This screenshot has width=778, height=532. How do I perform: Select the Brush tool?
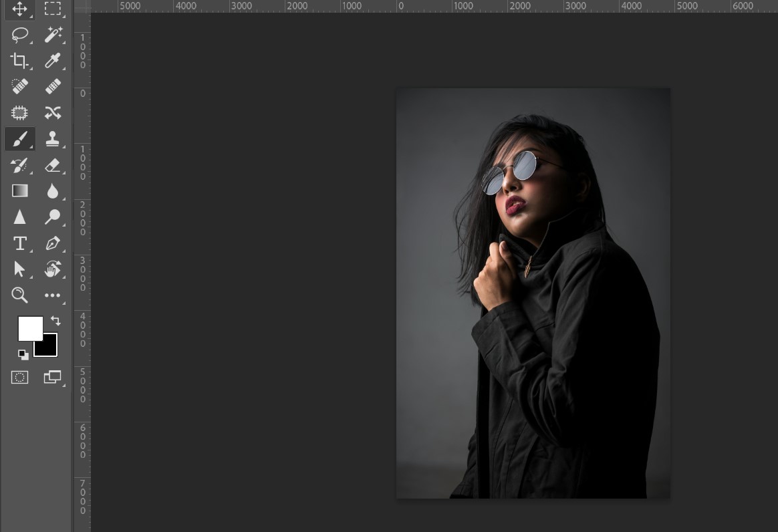19,139
